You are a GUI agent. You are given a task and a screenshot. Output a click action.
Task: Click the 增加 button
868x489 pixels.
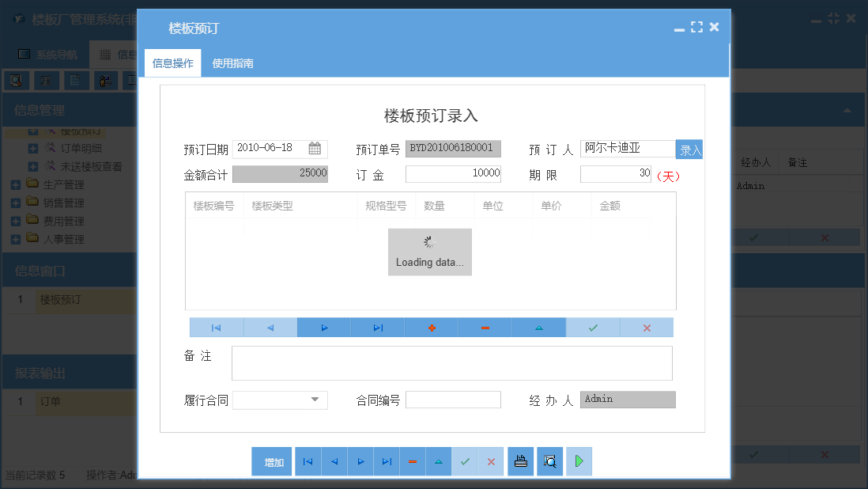271,461
